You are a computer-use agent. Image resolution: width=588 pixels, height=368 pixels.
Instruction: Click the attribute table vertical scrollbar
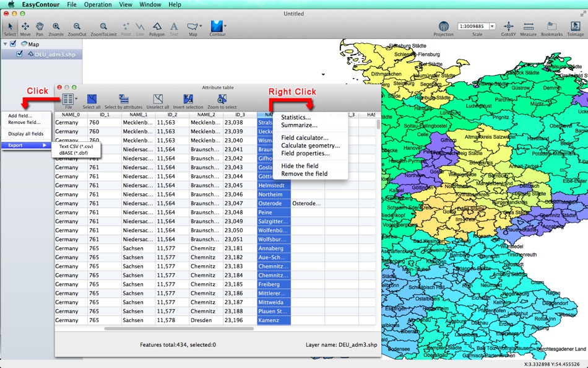point(378,124)
